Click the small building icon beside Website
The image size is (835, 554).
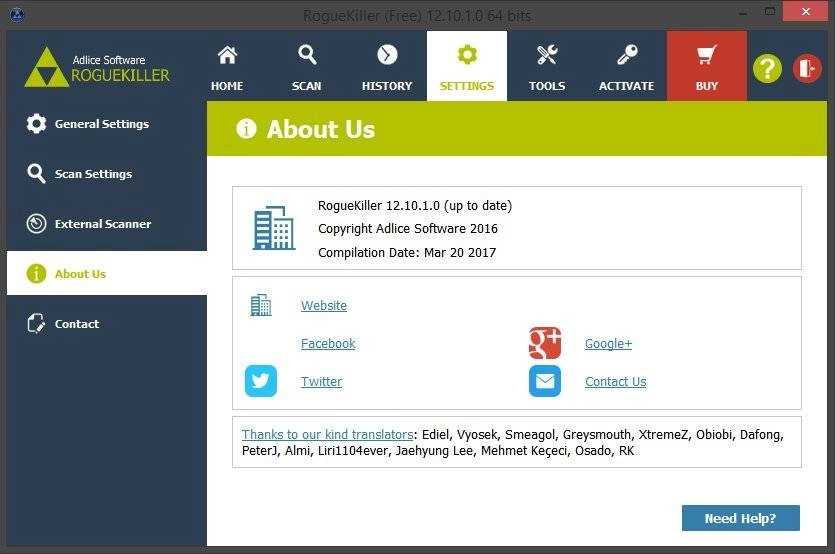[261, 305]
